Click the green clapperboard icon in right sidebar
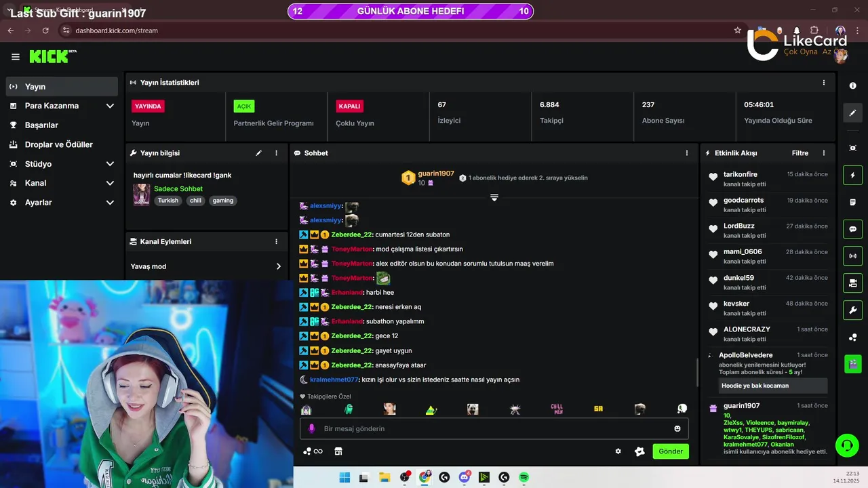Viewport: 868px width, 488px height. (x=852, y=364)
